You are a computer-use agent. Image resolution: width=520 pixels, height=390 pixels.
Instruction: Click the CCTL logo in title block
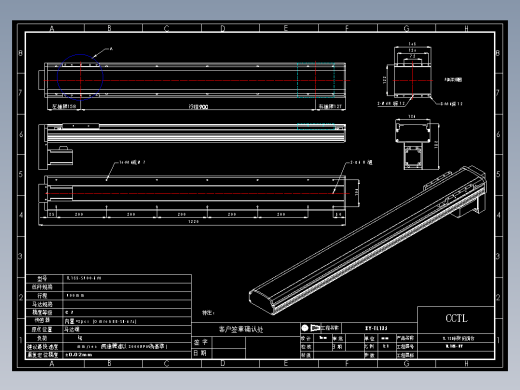point(456,318)
